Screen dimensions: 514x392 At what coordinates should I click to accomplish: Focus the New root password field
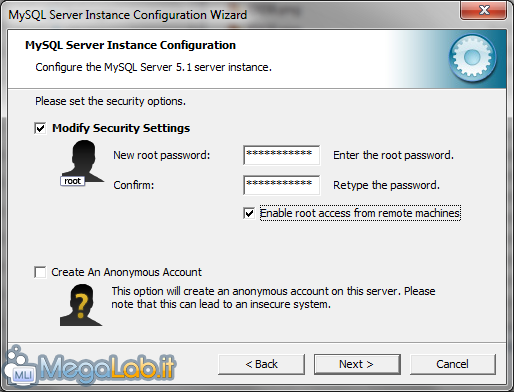click(x=282, y=155)
